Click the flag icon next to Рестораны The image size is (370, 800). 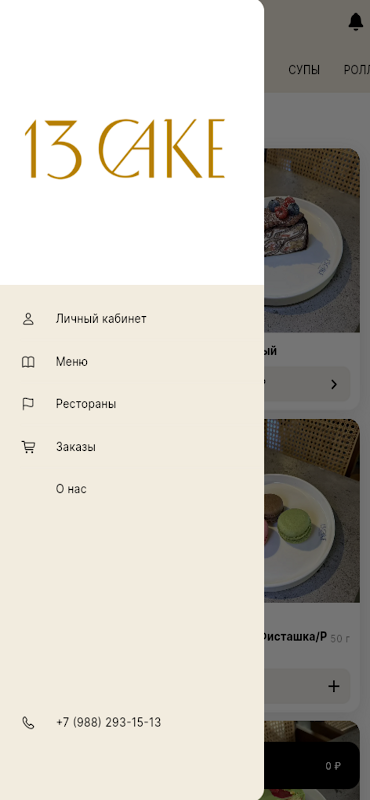(x=28, y=404)
